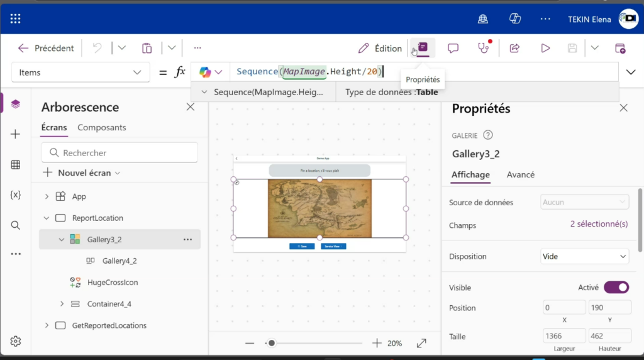Open the Data table icon in sidebar
Viewport: 644px width, 360px height.
16,165
